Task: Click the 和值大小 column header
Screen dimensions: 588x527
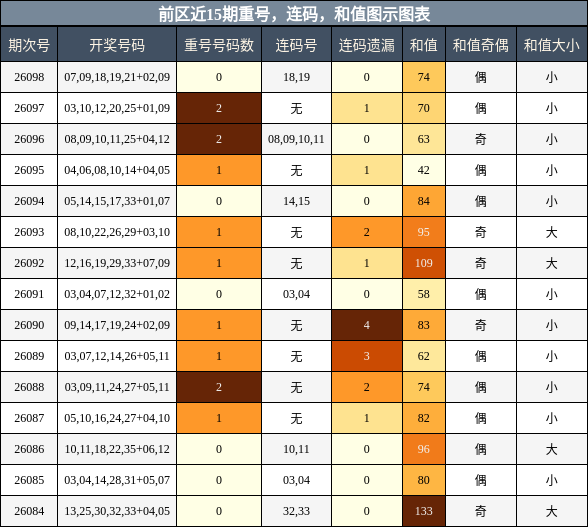Action: pos(552,45)
